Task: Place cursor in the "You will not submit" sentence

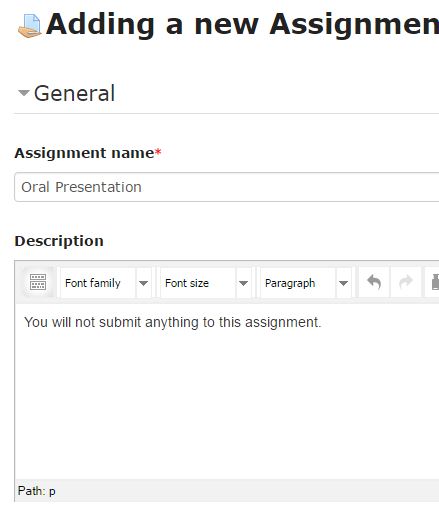Action: (x=173, y=322)
